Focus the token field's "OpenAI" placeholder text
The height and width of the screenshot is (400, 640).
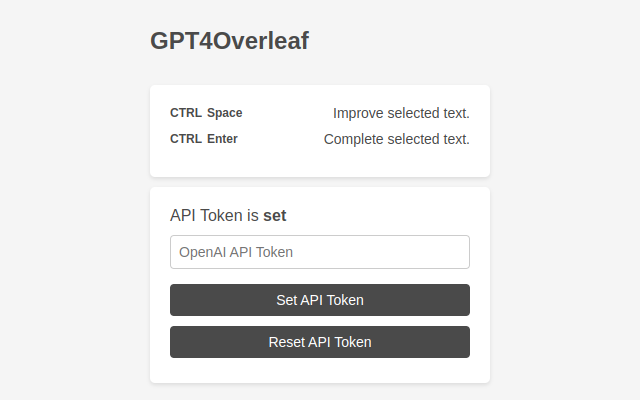click(202, 252)
